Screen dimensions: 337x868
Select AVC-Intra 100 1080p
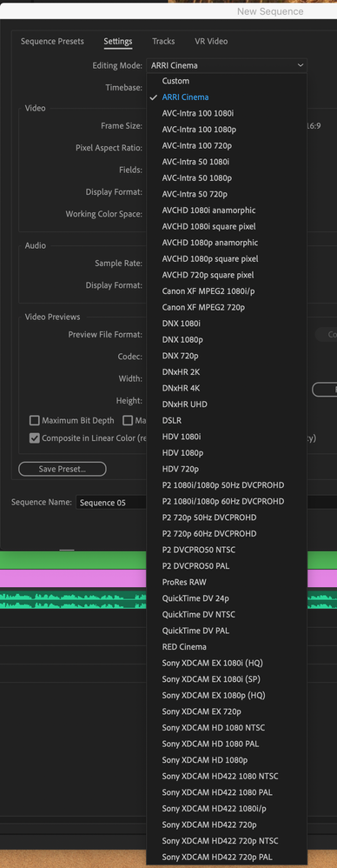[x=227, y=130]
